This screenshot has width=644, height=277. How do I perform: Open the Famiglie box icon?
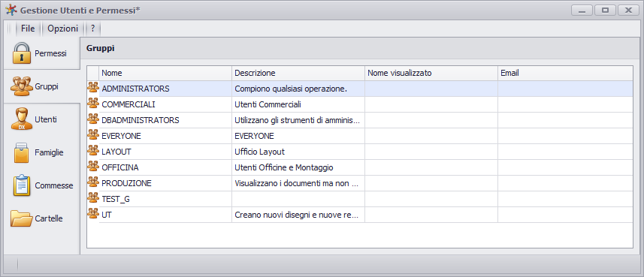click(x=22, y=152)
